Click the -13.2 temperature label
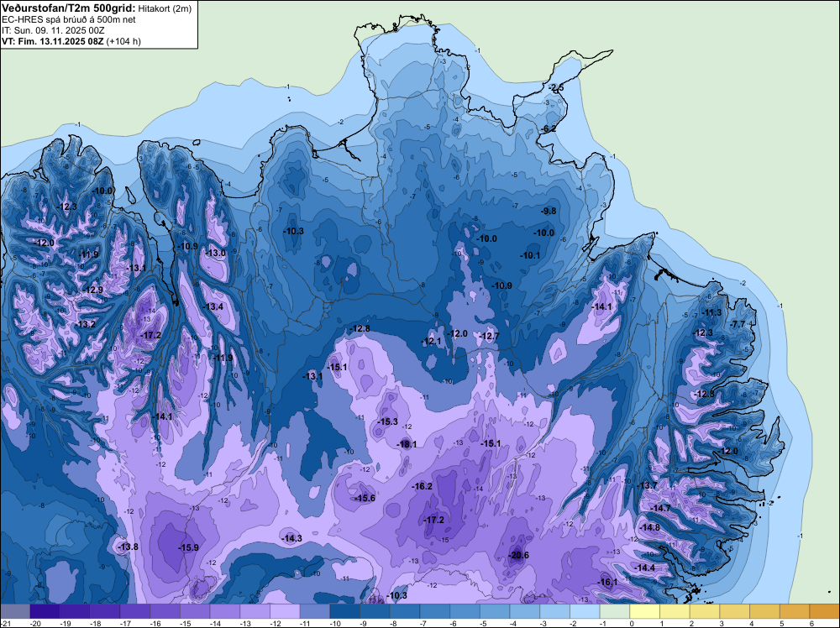The image size is (840, 628). pyautogui.click(x=86, y=324)
